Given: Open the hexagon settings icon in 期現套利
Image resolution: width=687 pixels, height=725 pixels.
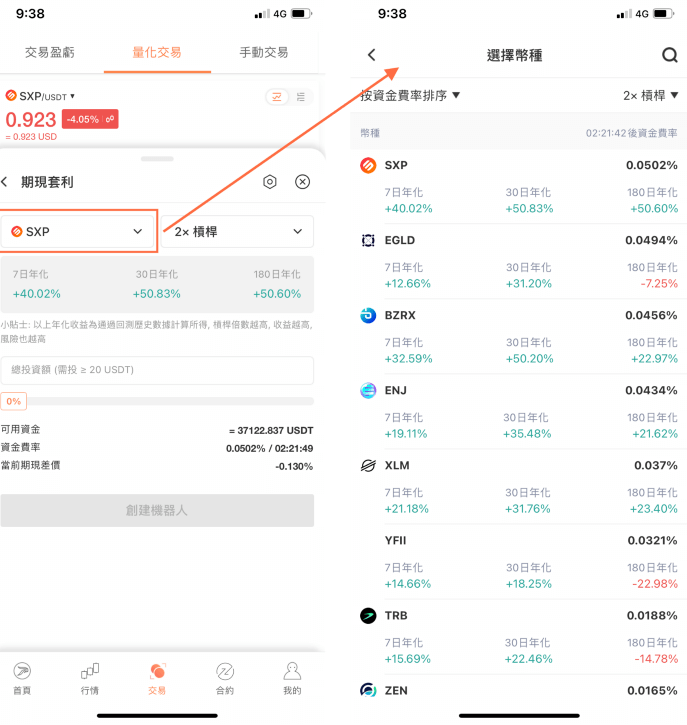Looking at the screenshot, I should pos(270,182).
